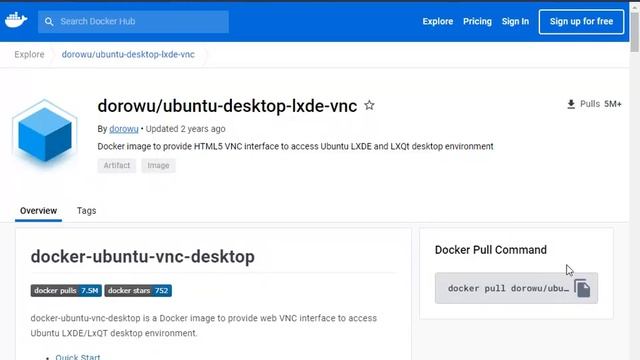This screenshot has width=640, height=360.
Task: Click the Docker Pull Command heading
Action: 491,250
